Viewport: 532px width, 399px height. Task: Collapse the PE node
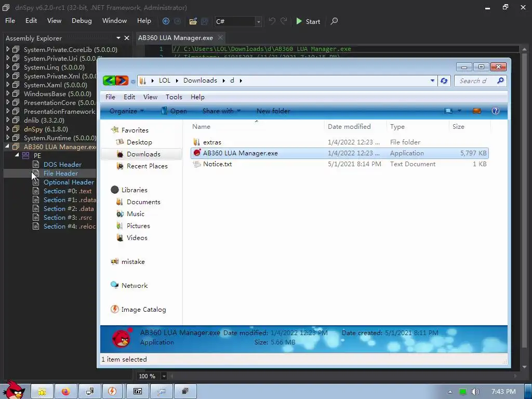click(17, 155)
